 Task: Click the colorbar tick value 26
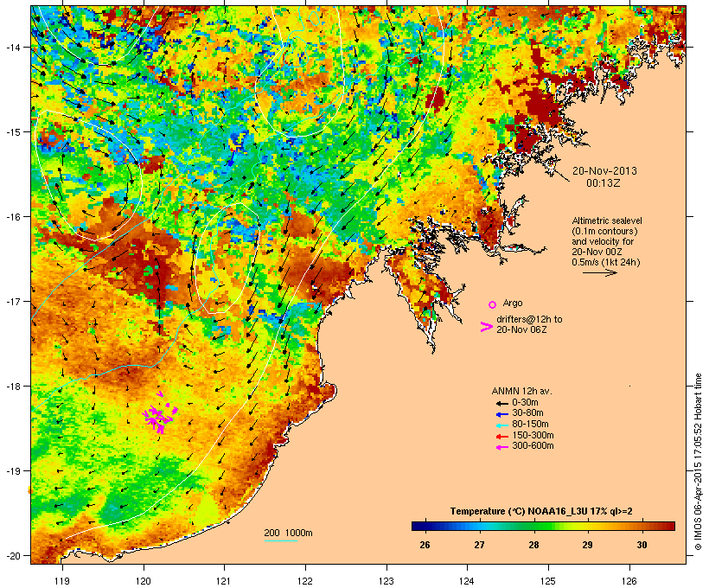point(425,545)
